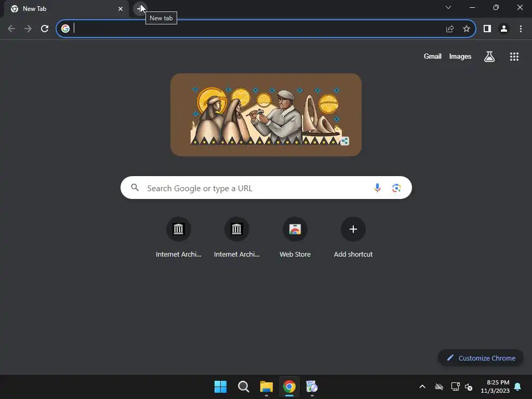Image resolution: width=532 pixels, height=399 pixels.
Task: Start voice search with microphone
Action: coord(377,188)
